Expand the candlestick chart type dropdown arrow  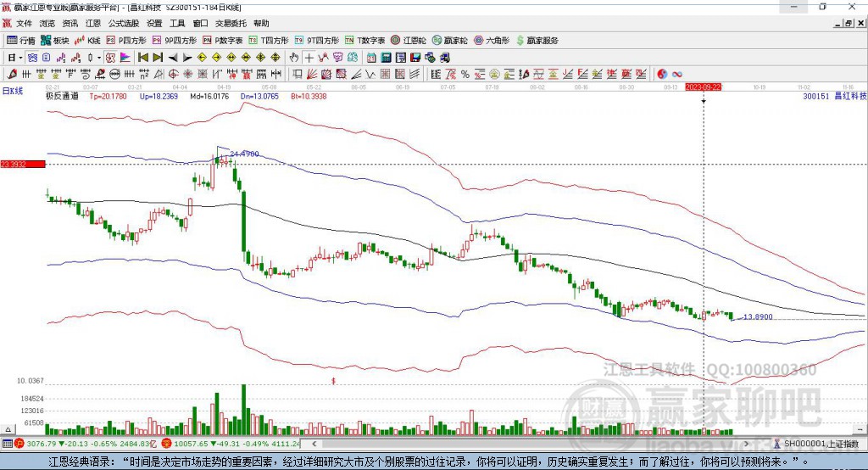tap(99, 58)
